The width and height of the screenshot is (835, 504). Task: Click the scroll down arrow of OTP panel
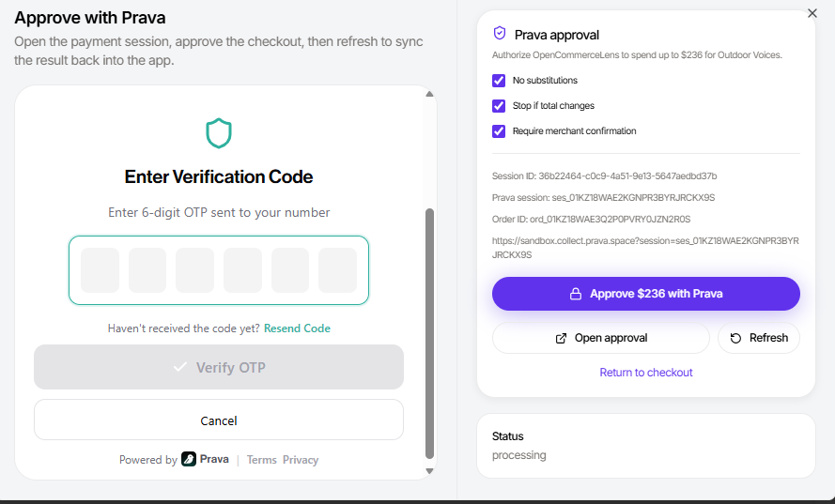429,471
